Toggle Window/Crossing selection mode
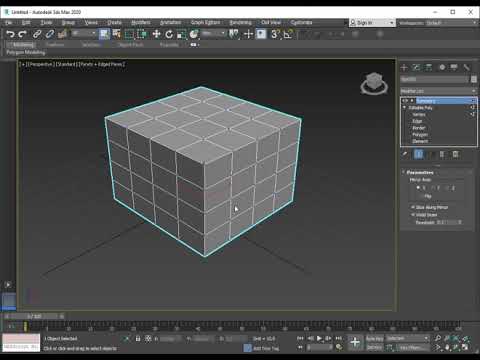The height and width of the screenshot is (360, 480). (142, 34)
